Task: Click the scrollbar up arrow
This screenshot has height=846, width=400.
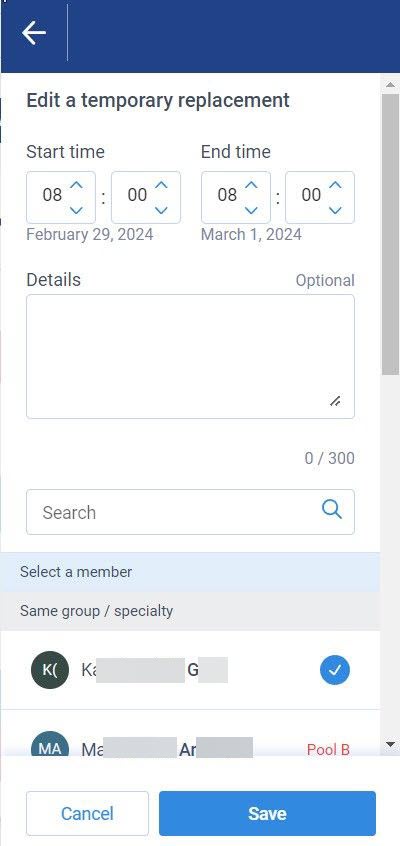Action: pyautogui.click(x=391, y=85)
